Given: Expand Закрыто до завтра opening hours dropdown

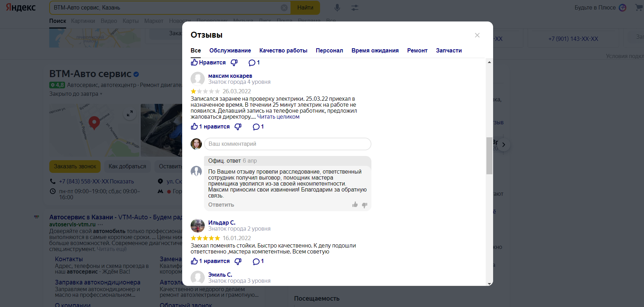Looking at the screenshot, I should tap(76, 94).
